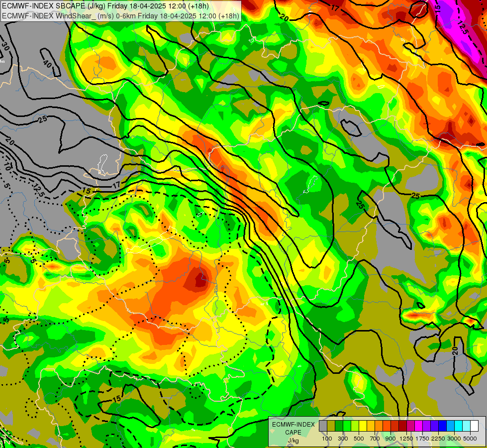487x448 pixels.
Task: Select the gray swatch in the CAPE legend
Action: (323, 426)
